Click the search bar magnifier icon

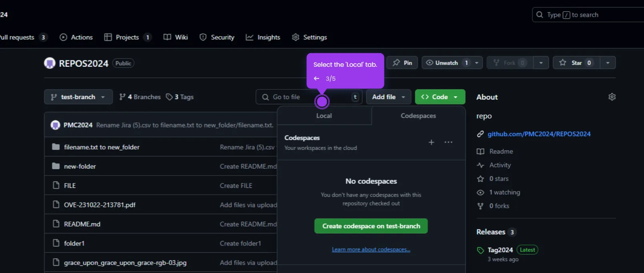(540, 15)
